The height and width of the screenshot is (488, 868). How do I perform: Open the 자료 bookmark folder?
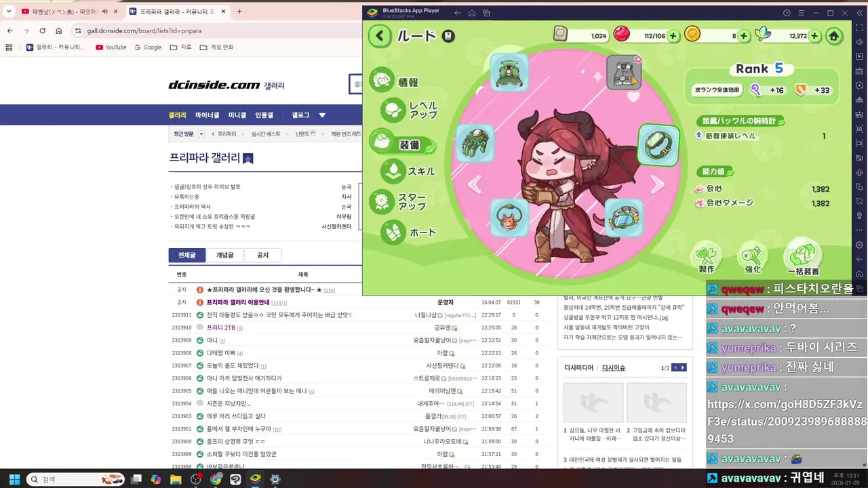click(x=180, y=47)
